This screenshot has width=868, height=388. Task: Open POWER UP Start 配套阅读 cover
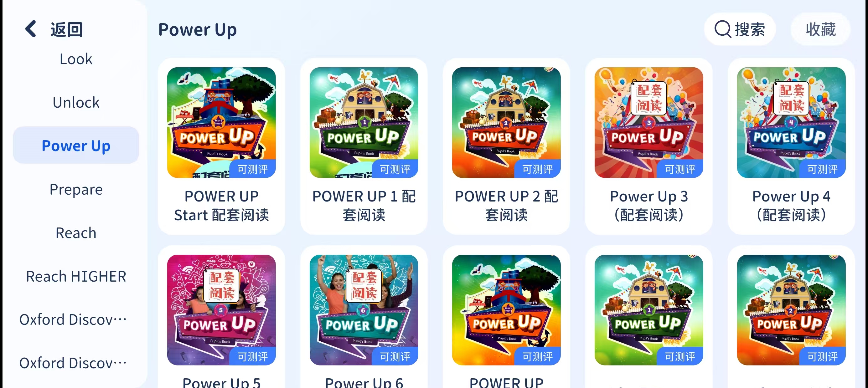pyautogui.click(x=221, y=123)
